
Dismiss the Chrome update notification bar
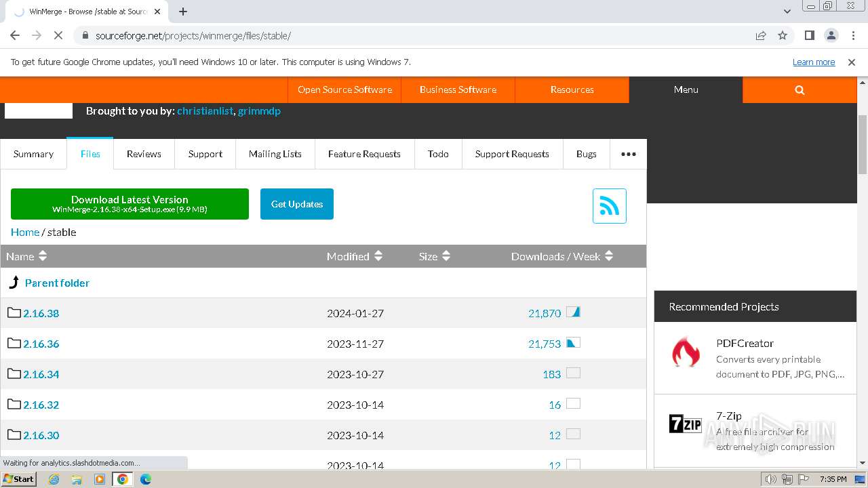click(x=852, y=62)
